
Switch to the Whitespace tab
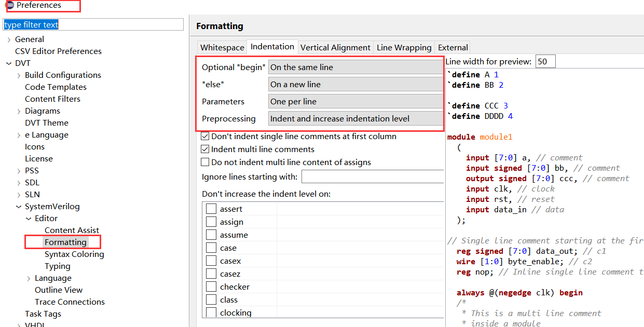coord(222,47)
